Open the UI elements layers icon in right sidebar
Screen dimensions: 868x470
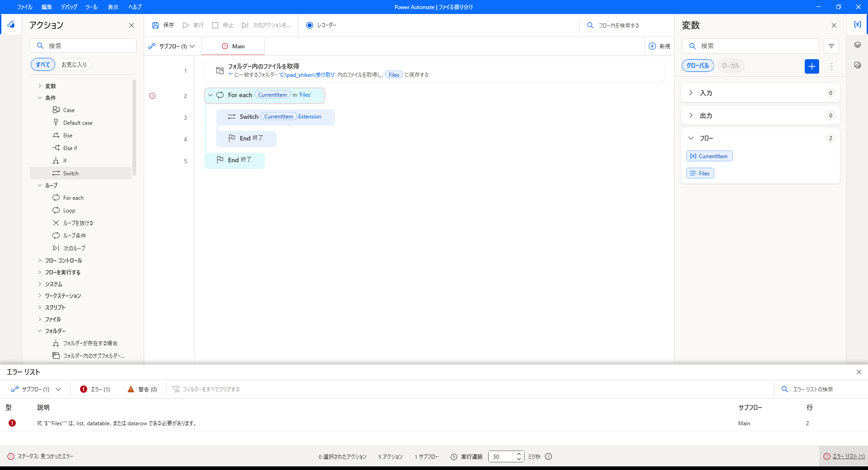pos(857,45)
